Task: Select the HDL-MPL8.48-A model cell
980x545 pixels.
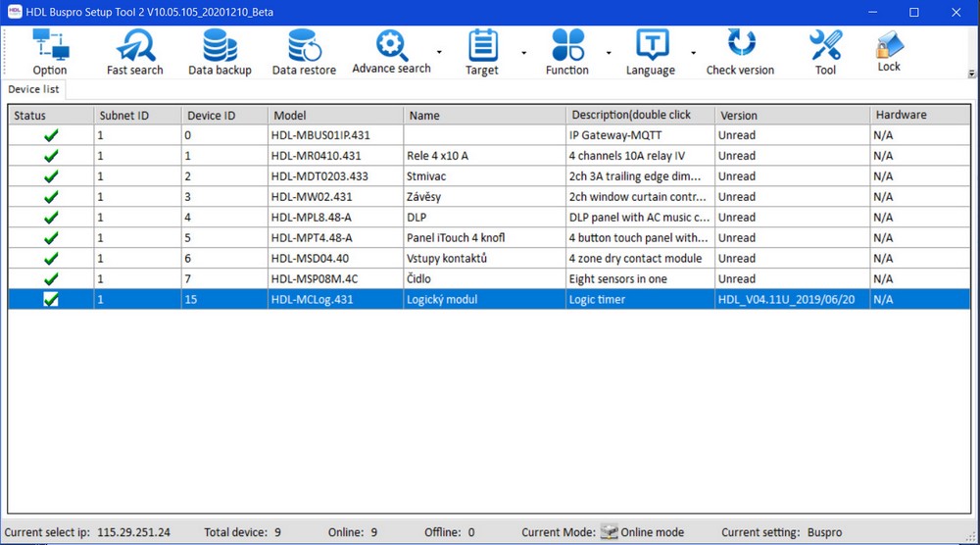Action: point(335,218)
